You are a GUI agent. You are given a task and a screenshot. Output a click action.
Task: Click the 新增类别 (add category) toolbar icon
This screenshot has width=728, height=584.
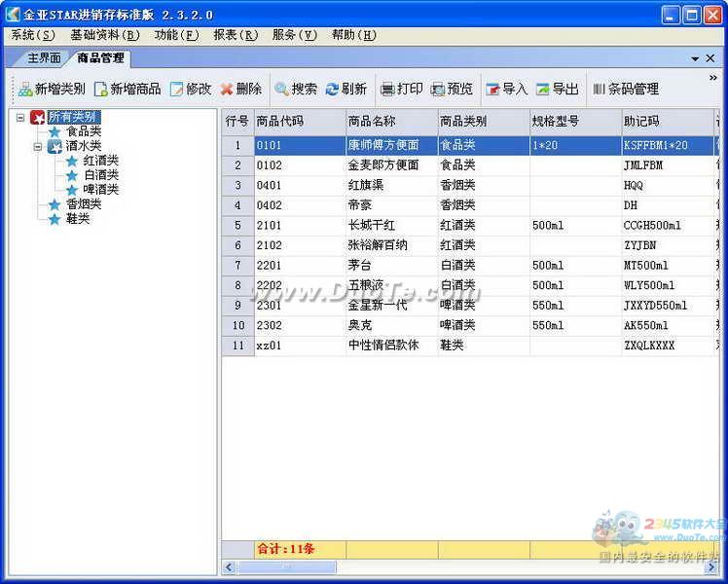(25, 90)
